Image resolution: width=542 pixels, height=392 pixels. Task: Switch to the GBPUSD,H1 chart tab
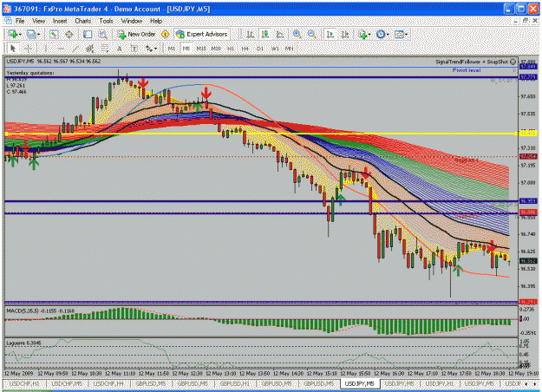235,383
